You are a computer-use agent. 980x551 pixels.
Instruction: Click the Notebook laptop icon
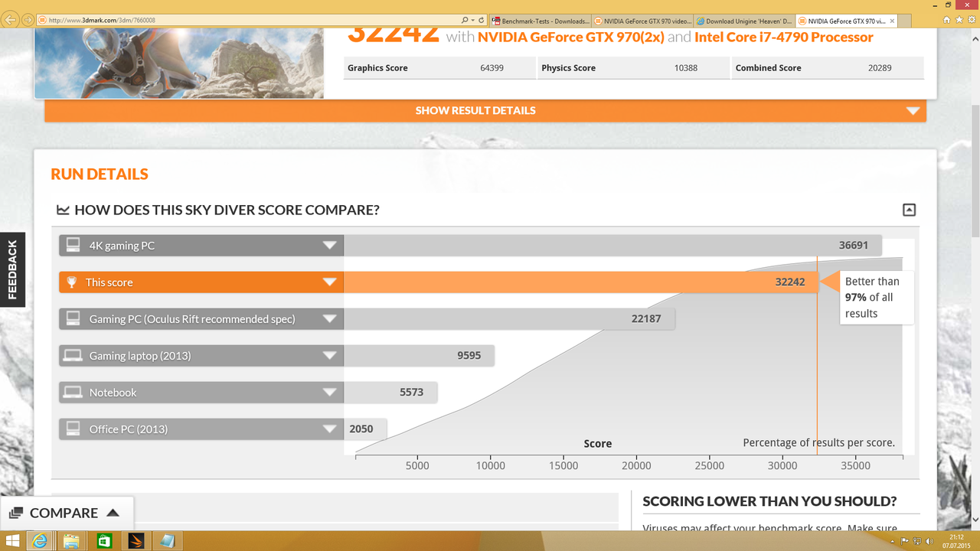point(73,393)
